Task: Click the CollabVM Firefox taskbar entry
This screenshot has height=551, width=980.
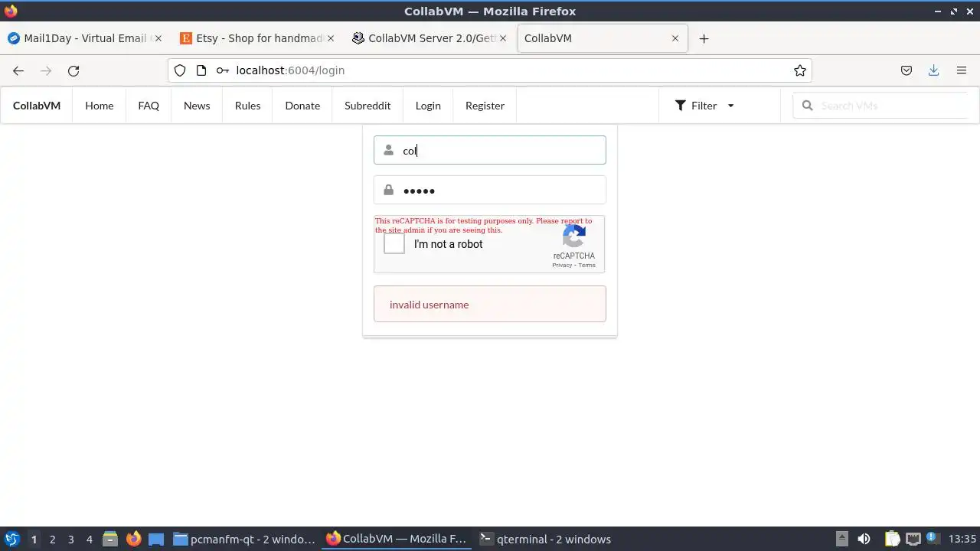Action: [x=397, y=539]
